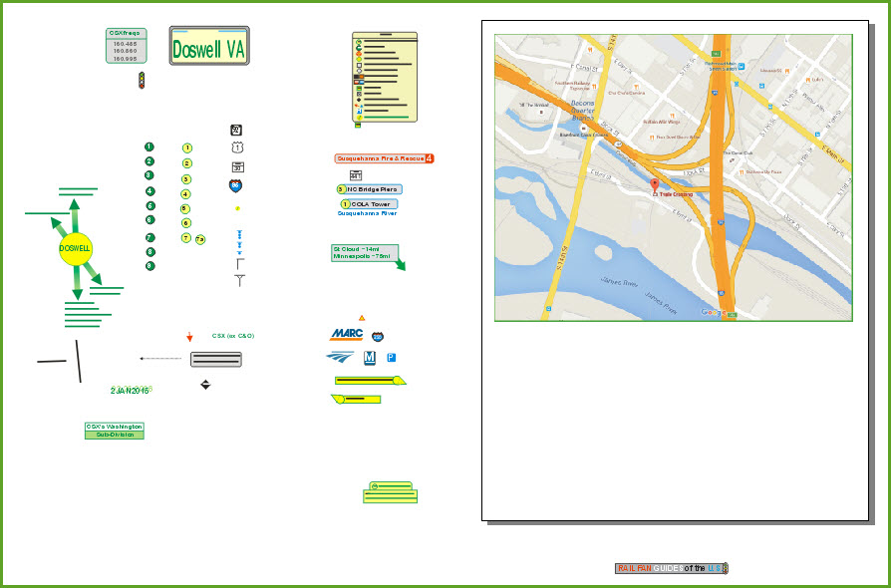Image resolution: width=891 pixels, height=588 pixels.
Task: Click the Amtrak logo icon
Action: tap(340, 357)
